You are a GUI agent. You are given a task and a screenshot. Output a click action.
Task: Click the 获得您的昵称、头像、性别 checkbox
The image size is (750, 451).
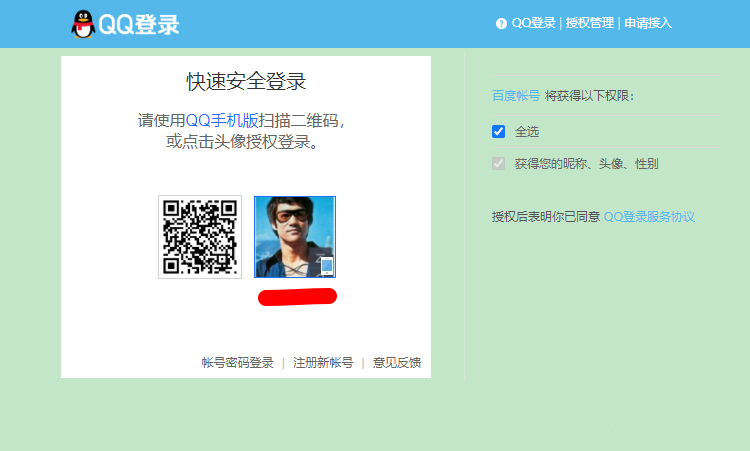point(498,164)
